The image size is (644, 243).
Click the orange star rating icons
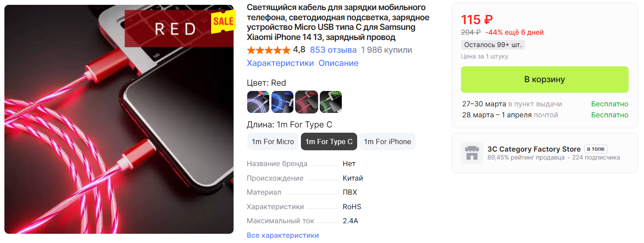click(268, 50)
